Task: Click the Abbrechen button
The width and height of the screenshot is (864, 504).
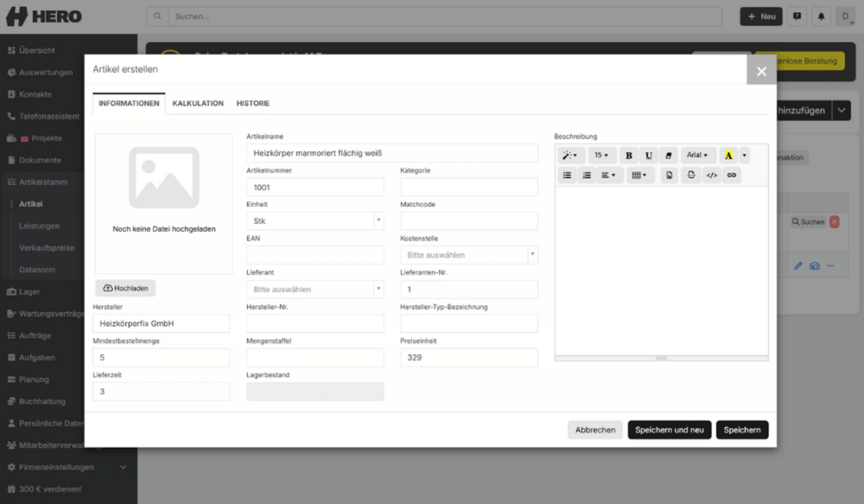Action: click(595, 430)
